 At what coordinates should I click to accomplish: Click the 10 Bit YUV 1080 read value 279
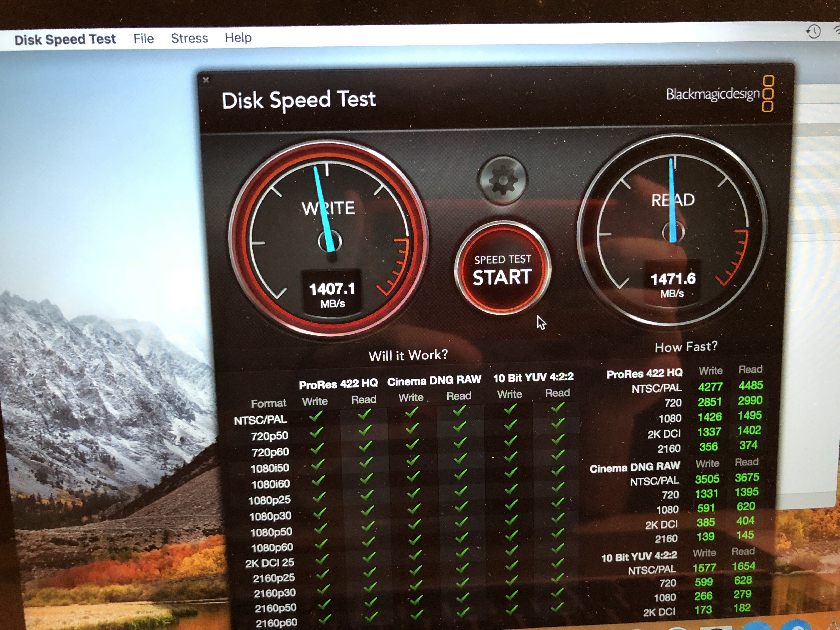742,594
